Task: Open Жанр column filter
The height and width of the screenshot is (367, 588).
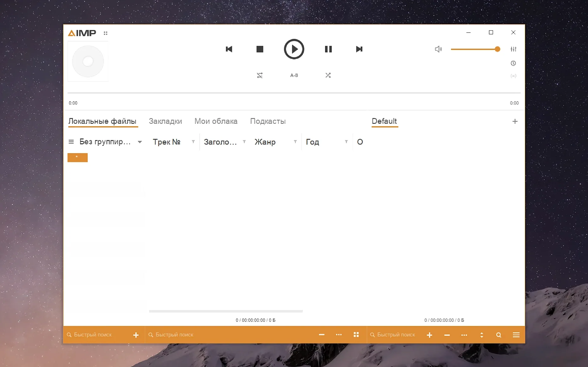Action: [x=295, y=142]
